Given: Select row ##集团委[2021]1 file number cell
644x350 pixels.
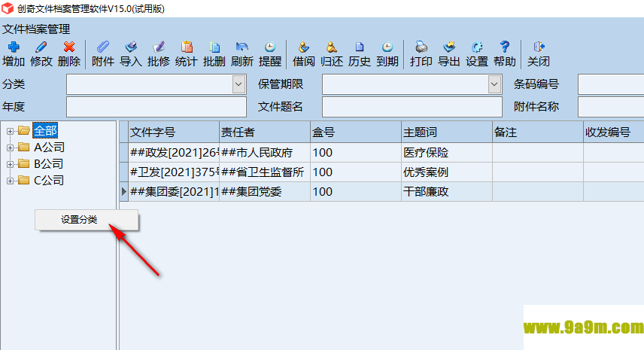Looking at the screenshot, I should [174, 191].
